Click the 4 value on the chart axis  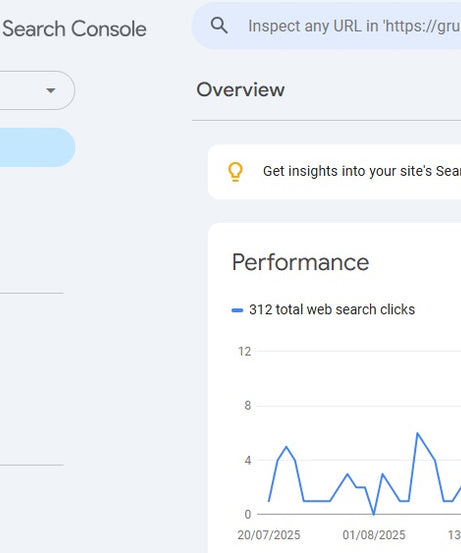[248, 460]
